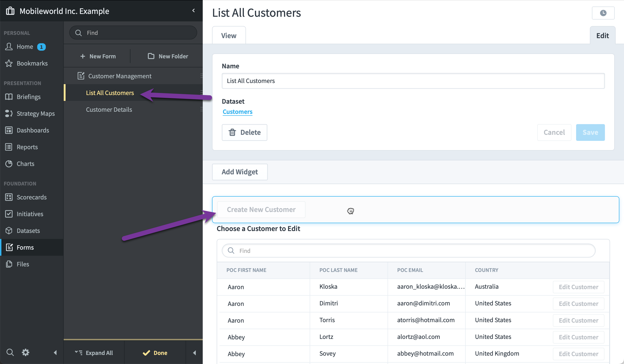Open Home in the sidebar
This screenshot has height=364, width=624.
(25, 46)
